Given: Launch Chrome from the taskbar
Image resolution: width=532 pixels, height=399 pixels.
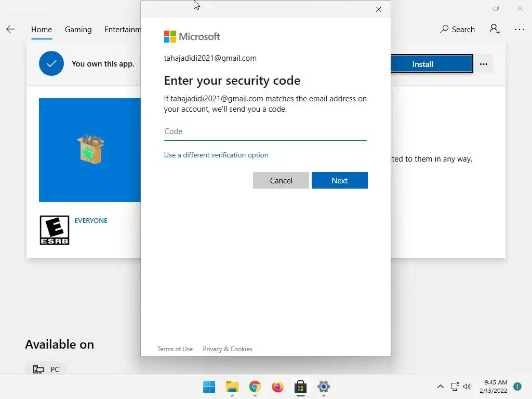Looking at the screenshot, I should [x=255, y=387].
